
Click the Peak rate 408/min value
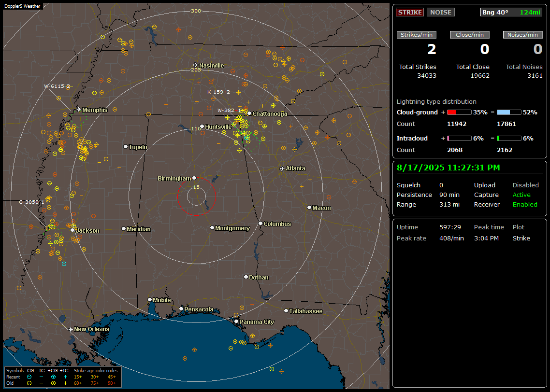pyautogui.click(x=451, y=238)
